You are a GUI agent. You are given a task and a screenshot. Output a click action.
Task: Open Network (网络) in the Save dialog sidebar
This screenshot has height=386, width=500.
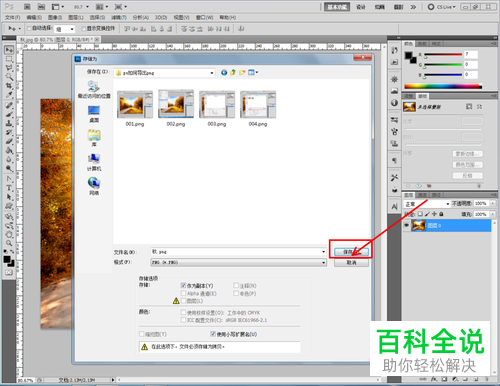94,186
